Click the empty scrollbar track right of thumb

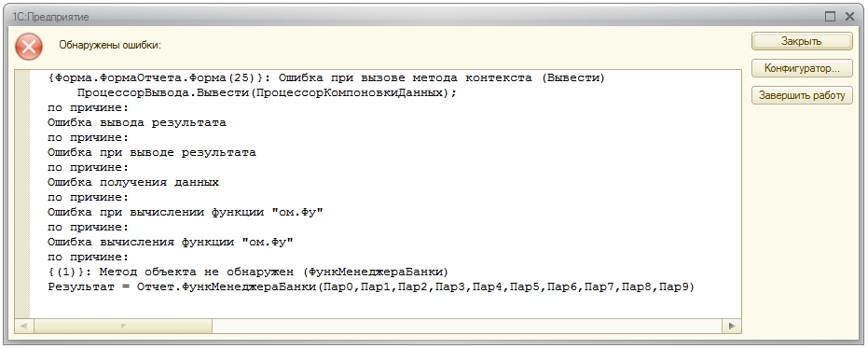coord(467,326)
